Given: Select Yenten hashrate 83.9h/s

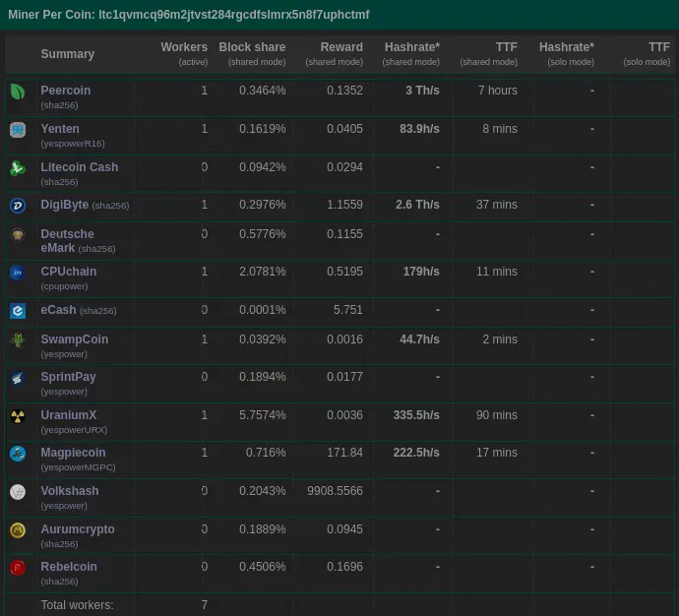Looking at the screenshot, I should (419, 129).
